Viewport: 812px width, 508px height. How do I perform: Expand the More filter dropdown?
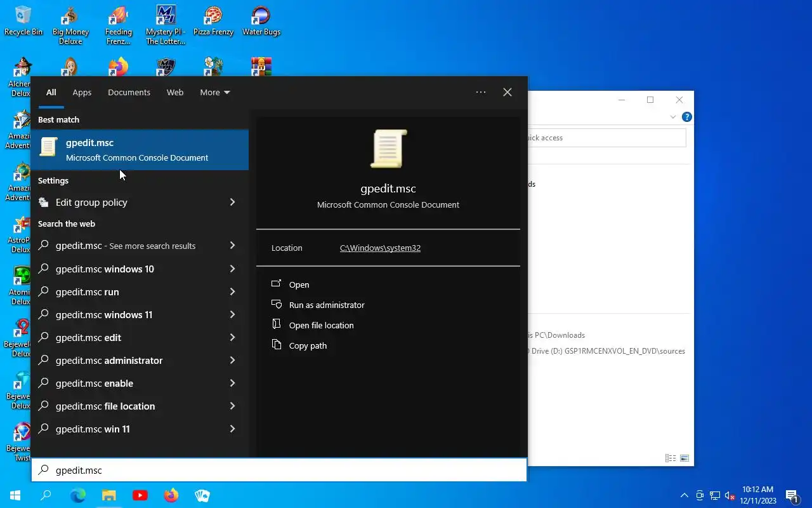tap(215, 92)
